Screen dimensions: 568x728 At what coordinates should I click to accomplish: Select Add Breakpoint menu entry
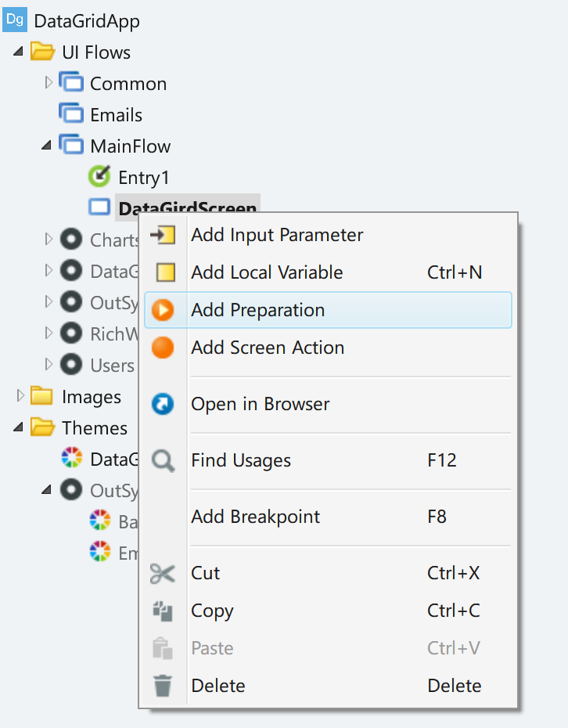tap(328, 517)
